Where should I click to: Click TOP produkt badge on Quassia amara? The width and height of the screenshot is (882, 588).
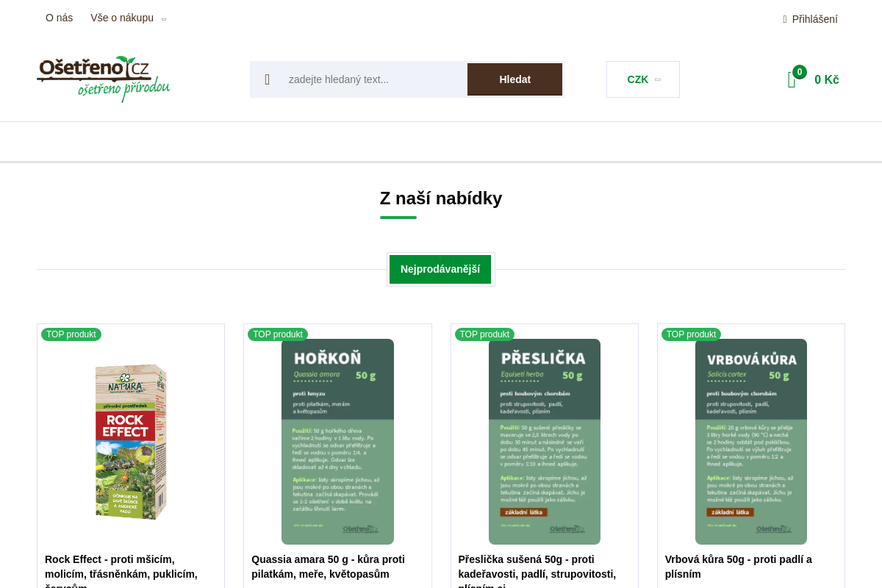click(x=278, y=334)
